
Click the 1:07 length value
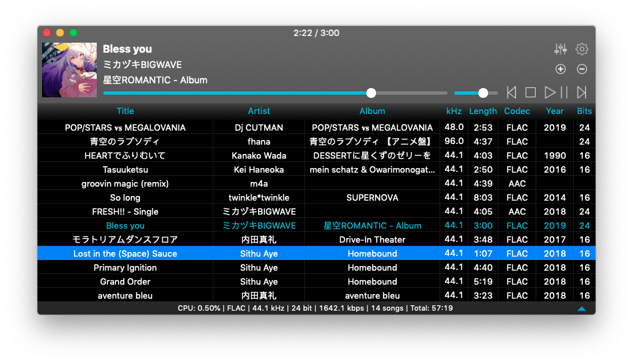tap(483, 253)
